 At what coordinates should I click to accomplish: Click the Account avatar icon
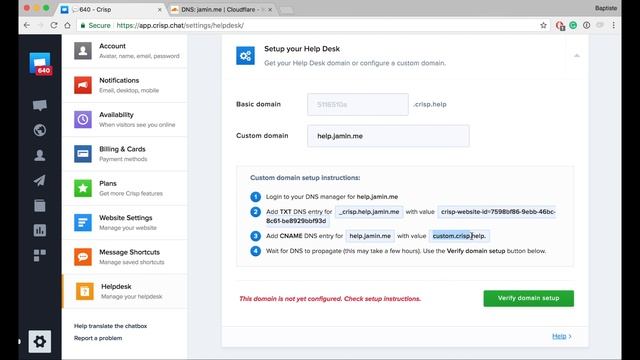83,51
